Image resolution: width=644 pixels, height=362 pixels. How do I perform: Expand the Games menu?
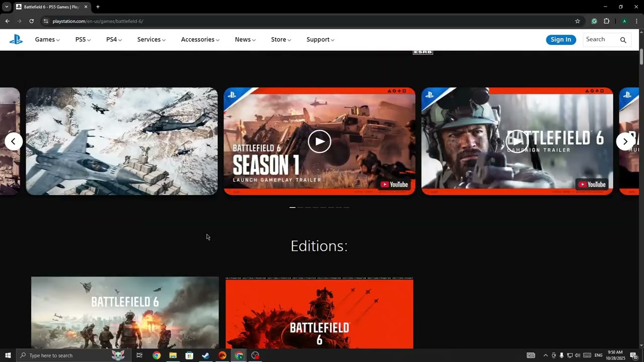pos(47,40)
